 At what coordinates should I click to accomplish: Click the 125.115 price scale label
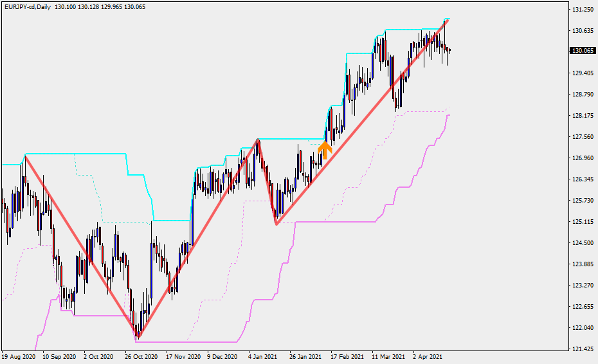pyautogui.click(x=582, y=222)
